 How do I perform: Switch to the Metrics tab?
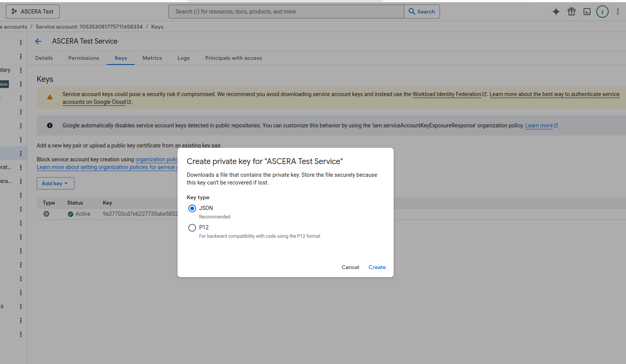152,58
